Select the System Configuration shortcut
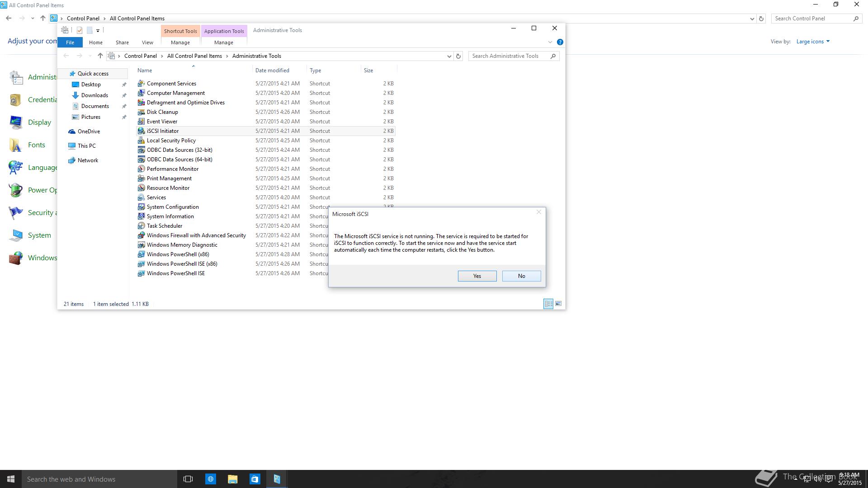This screenshot has height=488, width=868. pyautogui.click(x=173, y=207)
